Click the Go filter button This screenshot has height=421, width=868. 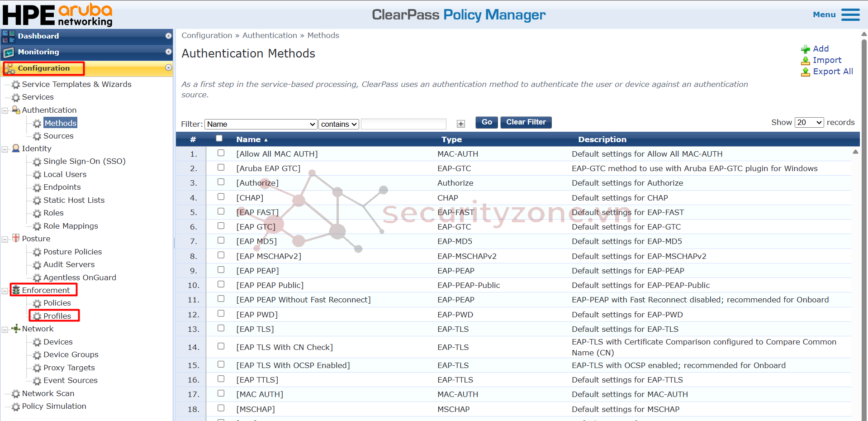point(487,122)
